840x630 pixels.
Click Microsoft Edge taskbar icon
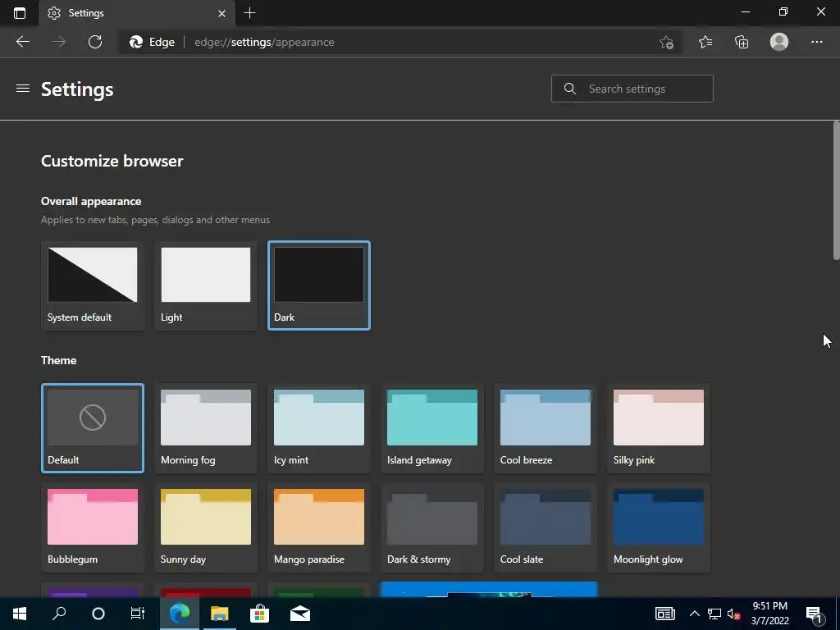coord(180,614)
